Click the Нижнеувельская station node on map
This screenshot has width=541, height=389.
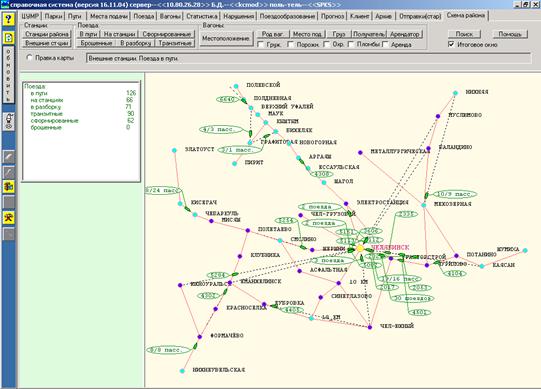coord(182,371)
